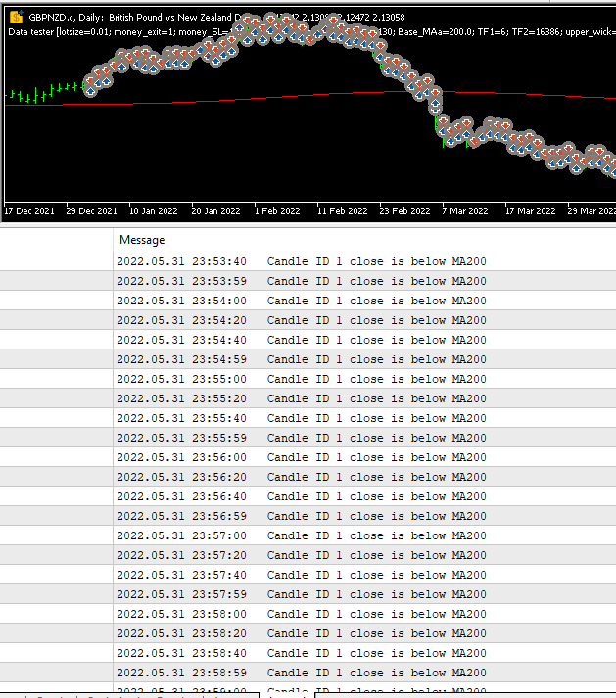The image size is (616, 698).
Task: Select the log row timestamped 23:58:00
Action: tap(308, 614)
